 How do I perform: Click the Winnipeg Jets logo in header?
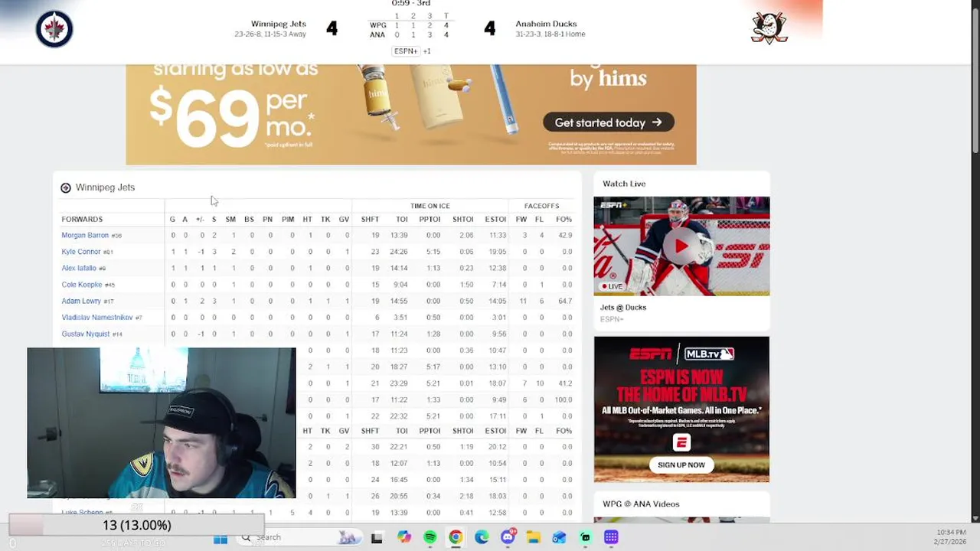point(54,29)
